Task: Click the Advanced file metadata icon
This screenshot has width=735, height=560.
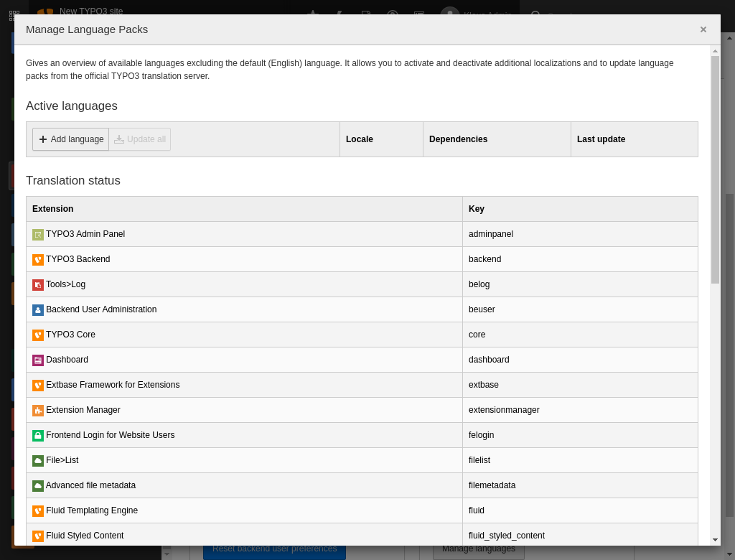Action: pyautogui.click(x=38, y=486)
